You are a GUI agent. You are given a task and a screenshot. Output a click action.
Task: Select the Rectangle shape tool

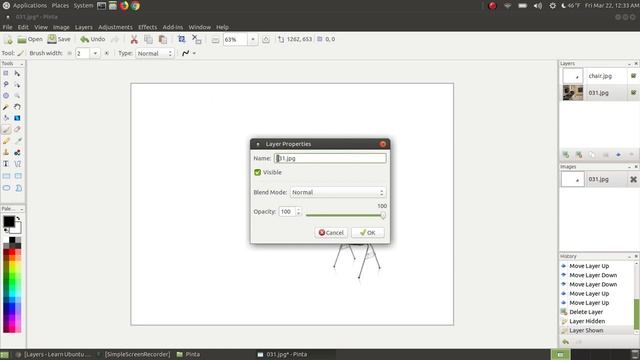point(6,176)
